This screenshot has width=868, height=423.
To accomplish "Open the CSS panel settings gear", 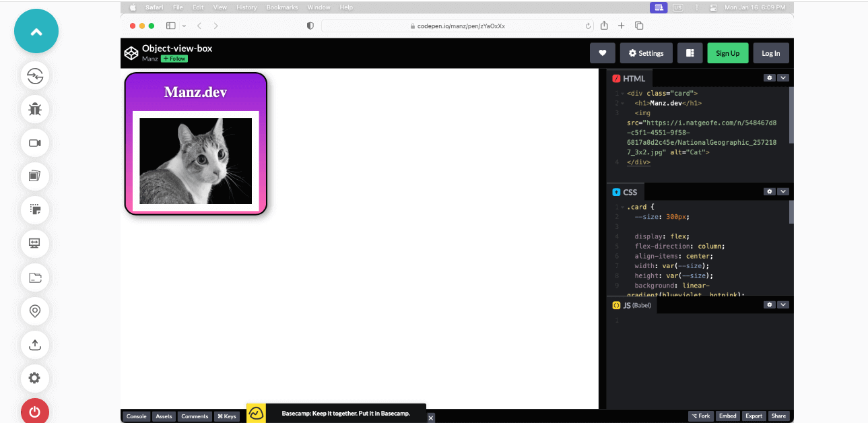I will [769, 191].
